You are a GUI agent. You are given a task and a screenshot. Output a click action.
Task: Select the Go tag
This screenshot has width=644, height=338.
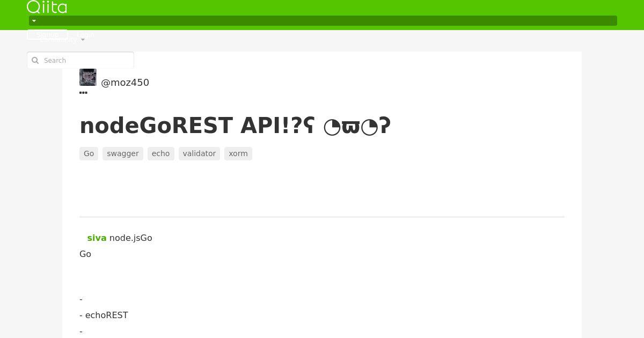point(89,153)
